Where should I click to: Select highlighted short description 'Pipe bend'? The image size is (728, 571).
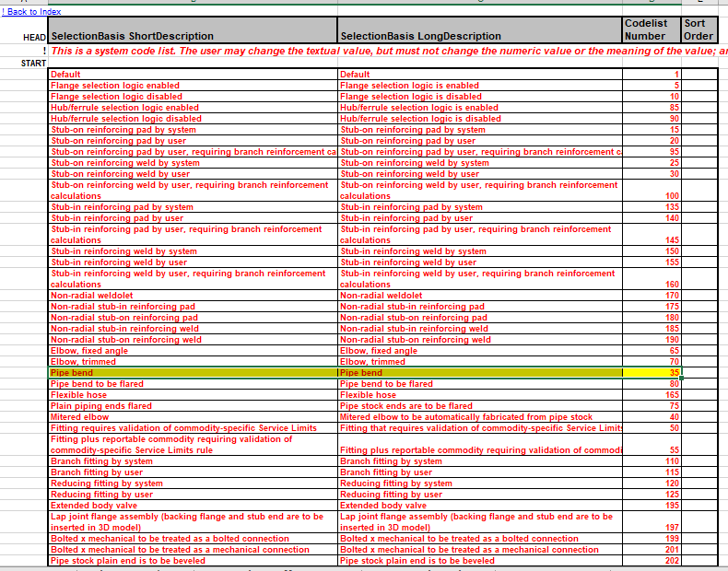pyautogui.click(x=193, y=373)
